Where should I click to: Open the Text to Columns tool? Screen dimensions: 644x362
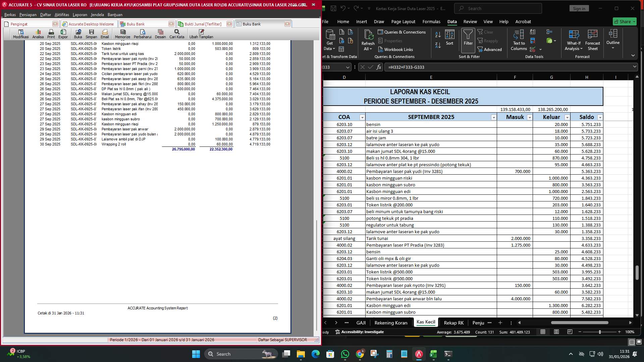click(519, 40)
